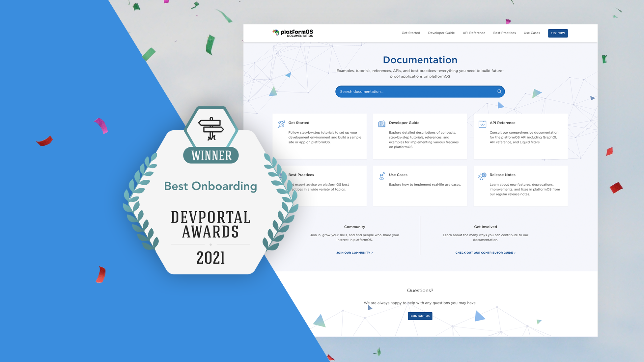The width and height of the screenshot is (644, 362).
Task: Click the book icon on Developer Guide card
Action: [x=381, y=124]
